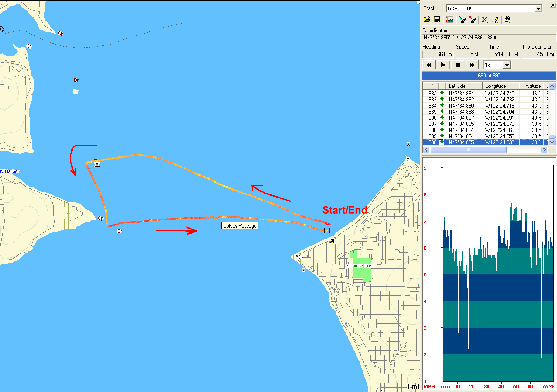Viewport: 557px width, 392px height.
Task: Open the Track name dropdown GXSC 2005
Action: 538,8
